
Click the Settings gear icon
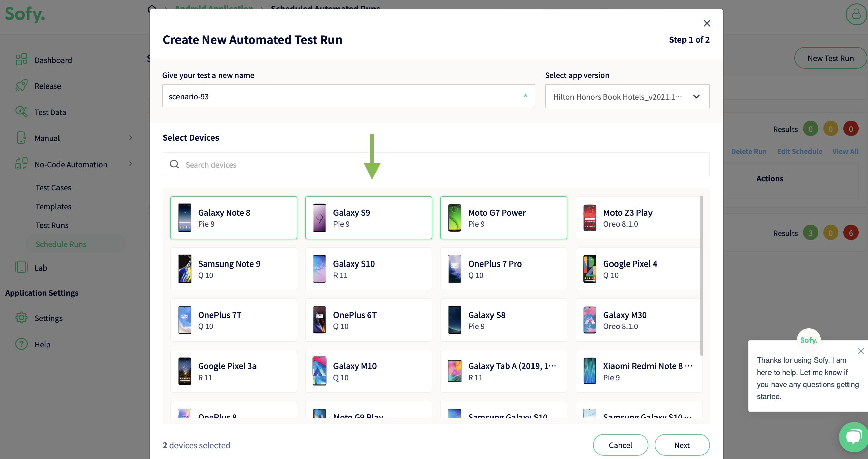tap(21, 318)
